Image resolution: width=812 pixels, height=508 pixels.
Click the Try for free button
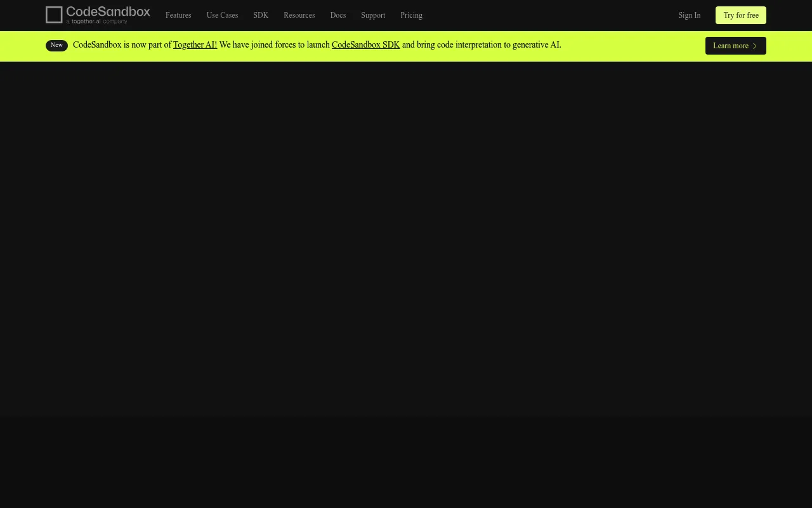pyautogui.click(x=741, y=15)
